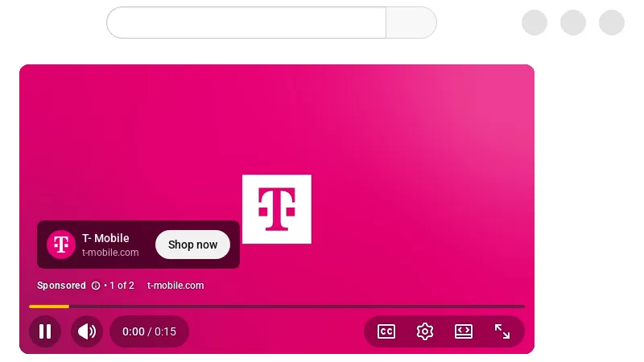644x362 pixels.
Task: Click the leftmost gray circle at top right
Action: point(535,23)
